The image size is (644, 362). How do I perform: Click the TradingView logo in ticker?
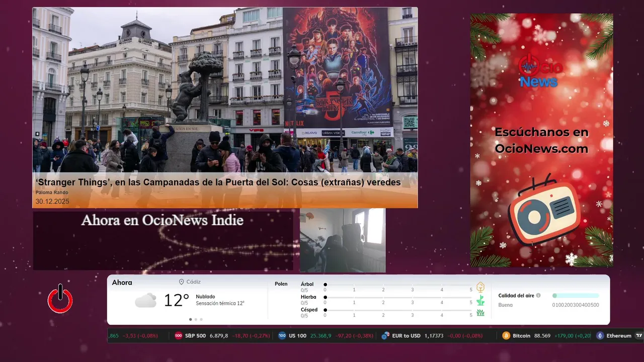click(x=639, y=335)
